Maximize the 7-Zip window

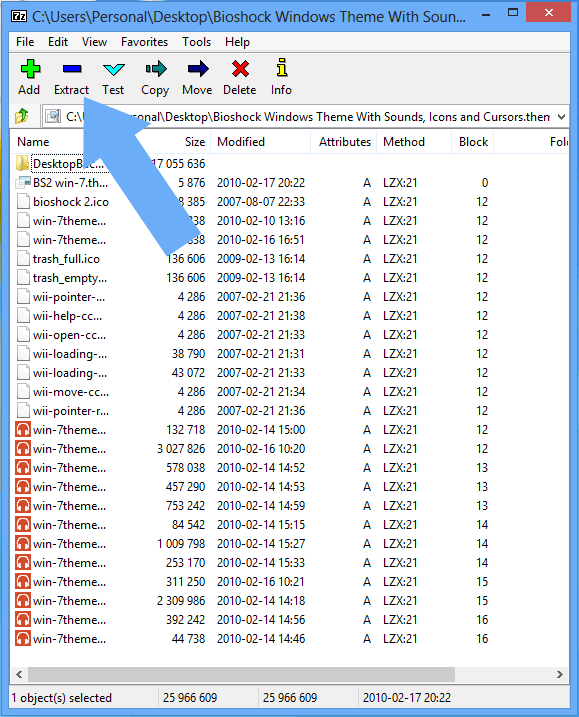click(513, 13)
